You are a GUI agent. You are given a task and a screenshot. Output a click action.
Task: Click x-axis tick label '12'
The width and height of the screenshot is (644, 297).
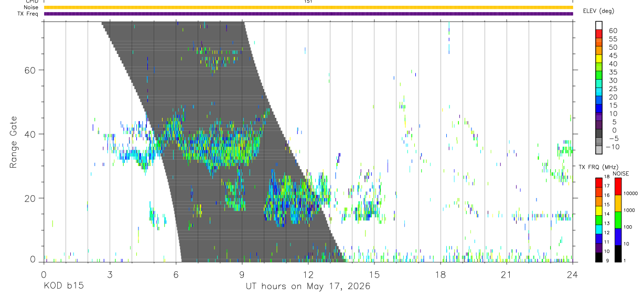(308, 274)
